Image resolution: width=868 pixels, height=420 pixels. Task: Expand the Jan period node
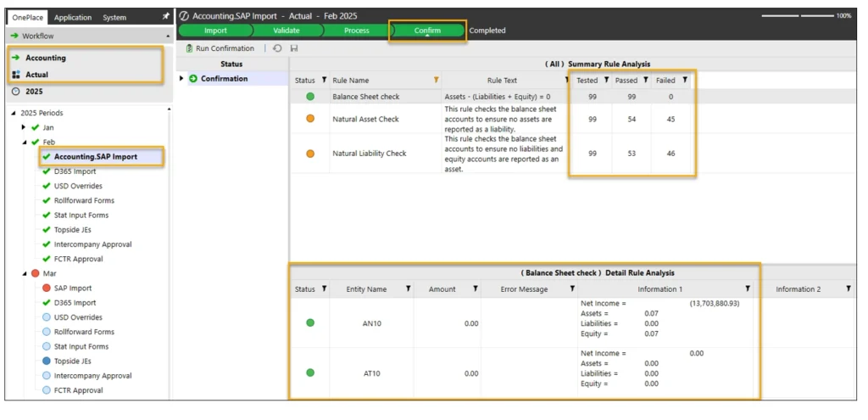[x=24, y=127]
